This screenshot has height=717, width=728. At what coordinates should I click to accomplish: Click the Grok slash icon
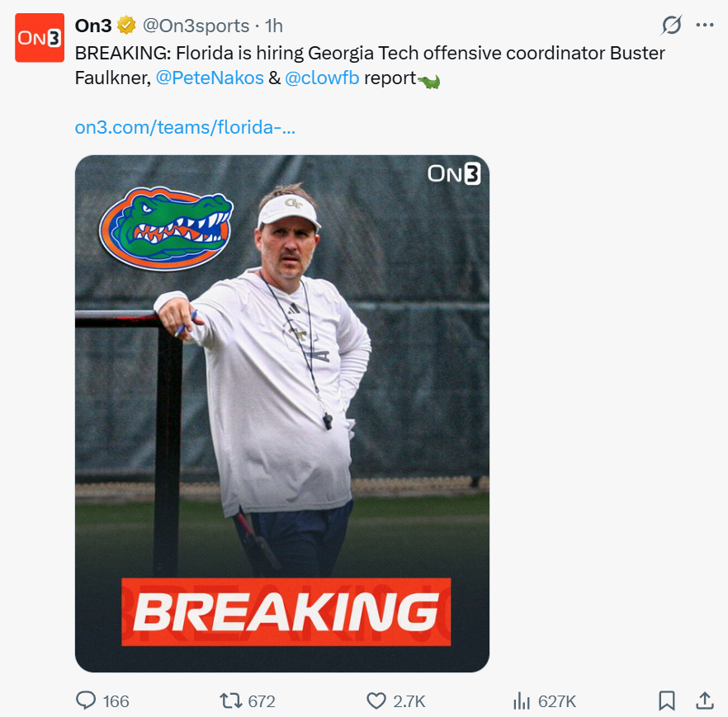[x=672, y=26]
